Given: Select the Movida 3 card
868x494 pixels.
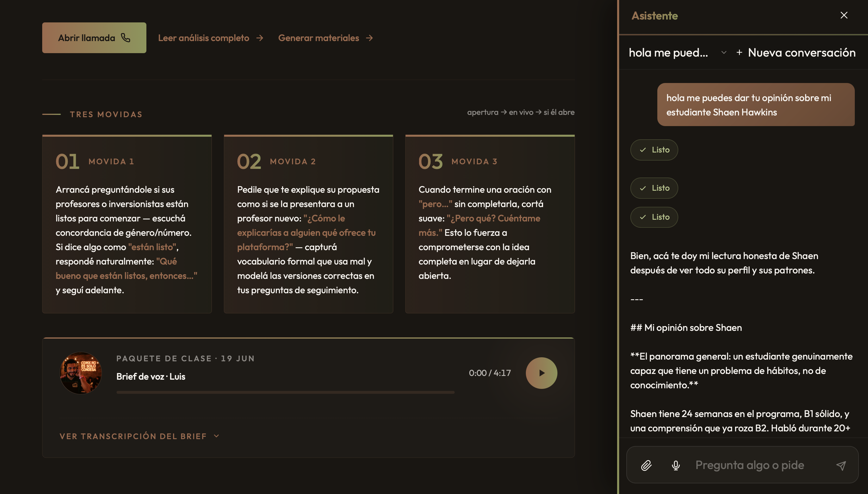Looking at the screenshot, I should pos(490,224).
